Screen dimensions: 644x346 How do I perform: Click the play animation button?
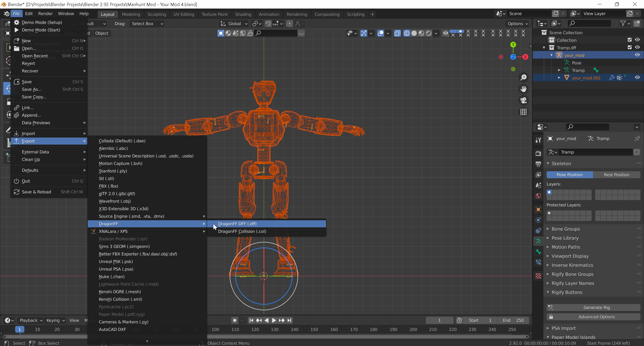point(274,320)
